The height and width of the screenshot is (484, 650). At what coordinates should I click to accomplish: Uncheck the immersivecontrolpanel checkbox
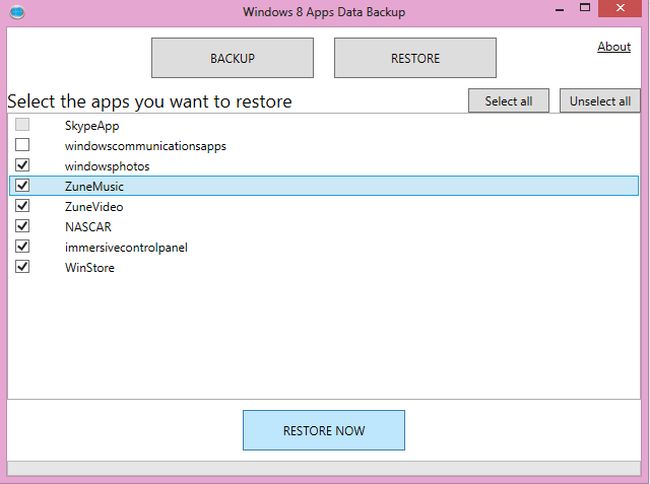[22, 246]
